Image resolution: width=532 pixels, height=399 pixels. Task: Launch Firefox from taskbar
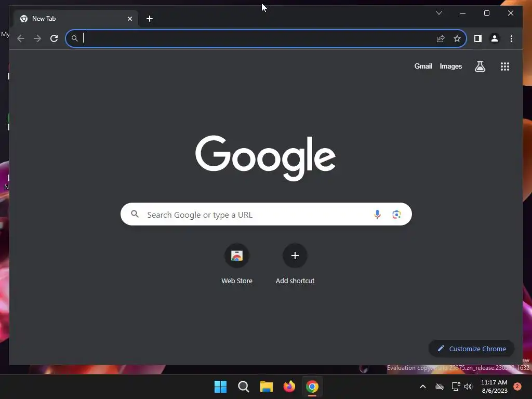click(x=289, y=387)
